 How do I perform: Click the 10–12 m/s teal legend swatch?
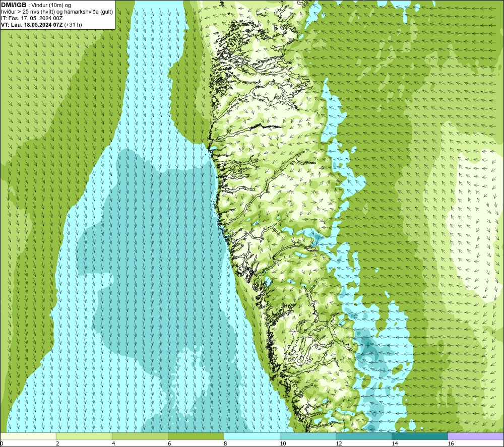pos(307,436)
